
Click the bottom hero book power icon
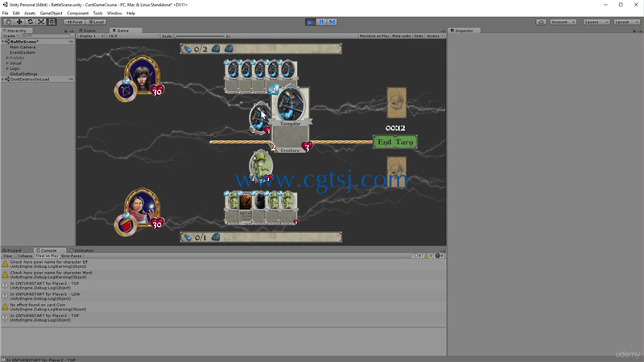tap(126, 225)
